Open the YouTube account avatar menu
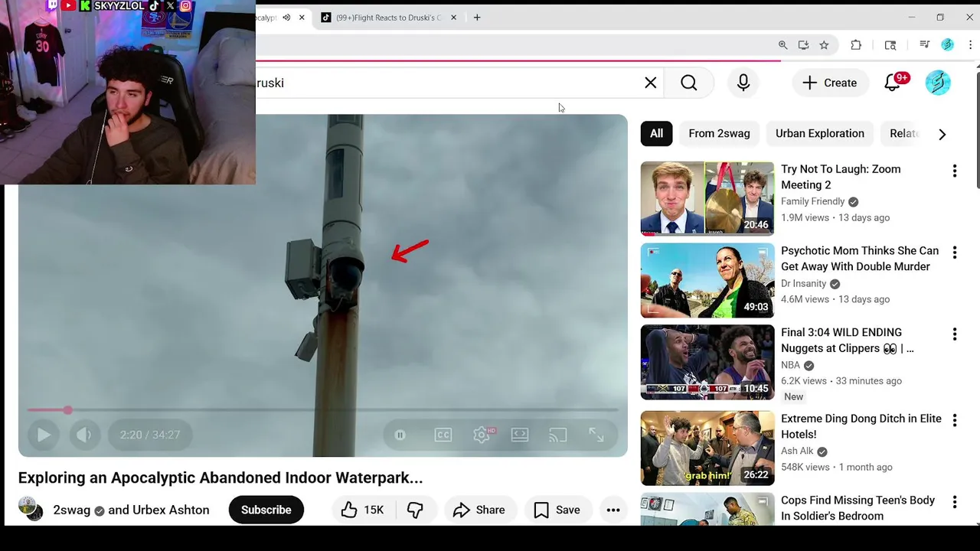The image size is (980, 551). click(938, 83)
